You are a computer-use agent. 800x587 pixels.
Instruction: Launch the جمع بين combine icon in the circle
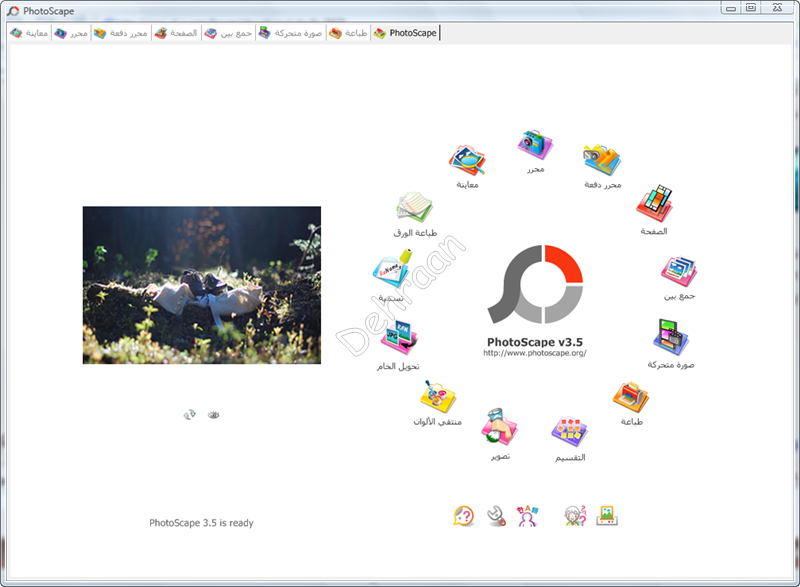pos(679,272)
